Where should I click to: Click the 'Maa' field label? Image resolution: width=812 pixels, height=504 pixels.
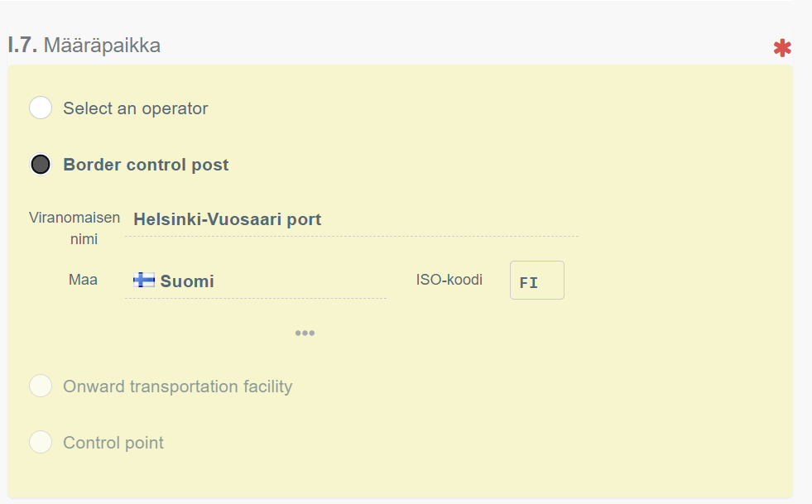point(83,280)
